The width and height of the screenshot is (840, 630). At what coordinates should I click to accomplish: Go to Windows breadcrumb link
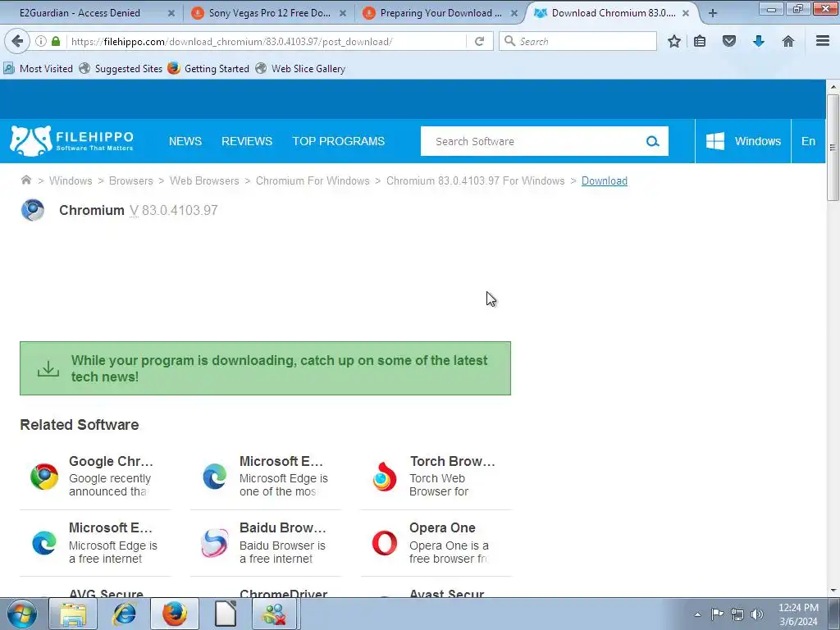[71, 180]
